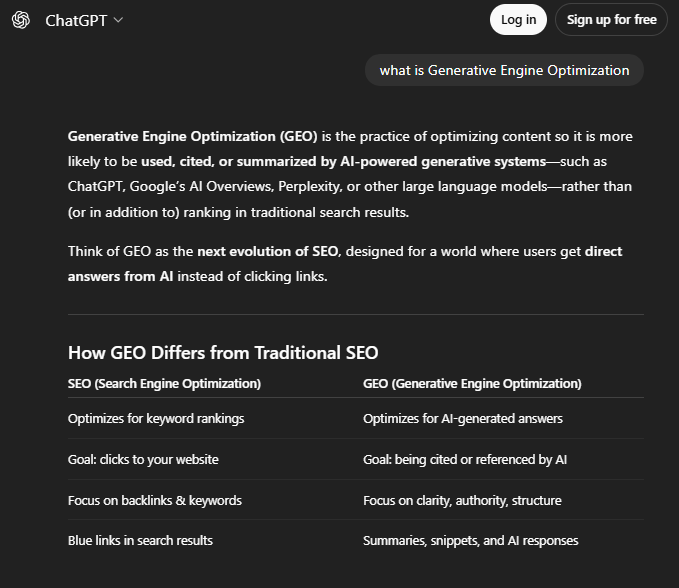Click cell 'Goal: being cited or referenced by AI'
The image size is (679, 588).
pyautogui.click(x=465, y=459)
